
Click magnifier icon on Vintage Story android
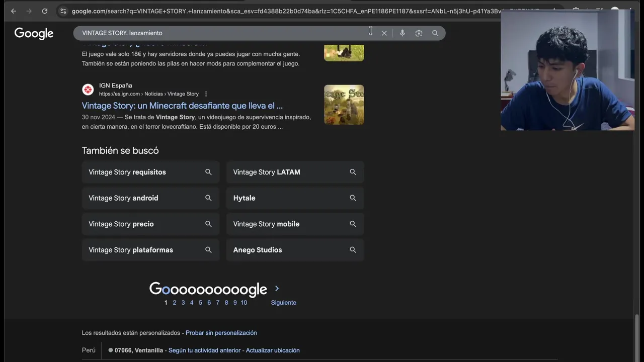coord(208,198)
